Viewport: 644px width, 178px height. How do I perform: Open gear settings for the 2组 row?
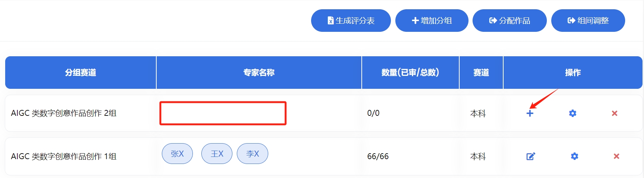pyautogui.click(x=572, y=113)
